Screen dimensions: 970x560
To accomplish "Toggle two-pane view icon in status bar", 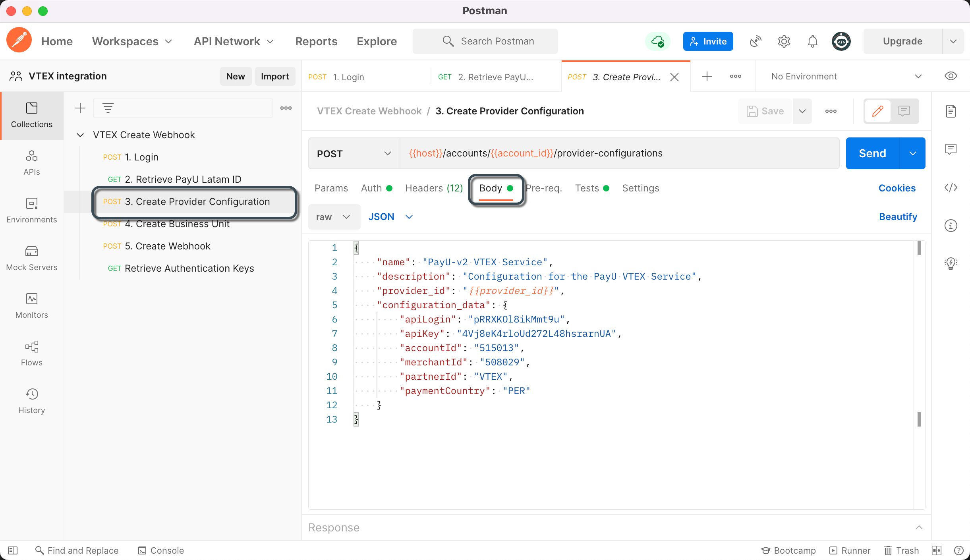I will (937, 550).
